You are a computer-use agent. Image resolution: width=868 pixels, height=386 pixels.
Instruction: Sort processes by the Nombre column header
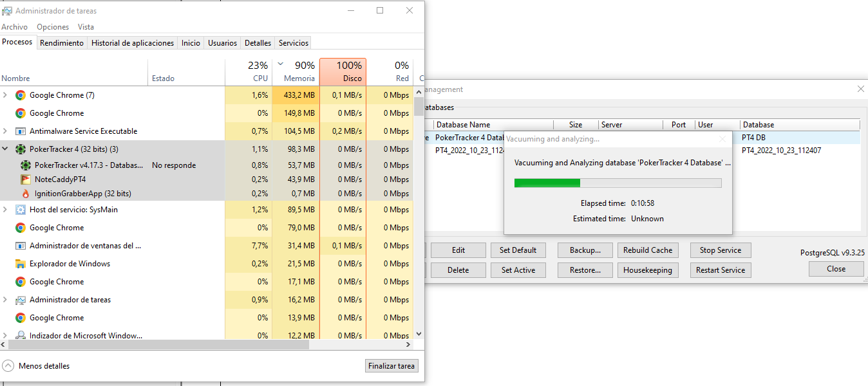(74, 71)
